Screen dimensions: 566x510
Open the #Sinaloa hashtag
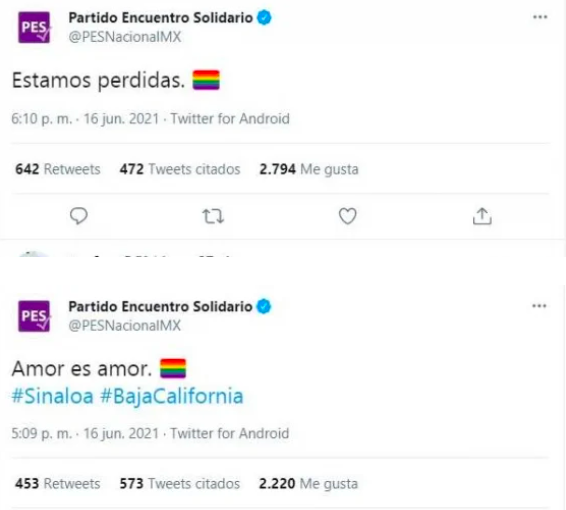click(x=53, y=396)
